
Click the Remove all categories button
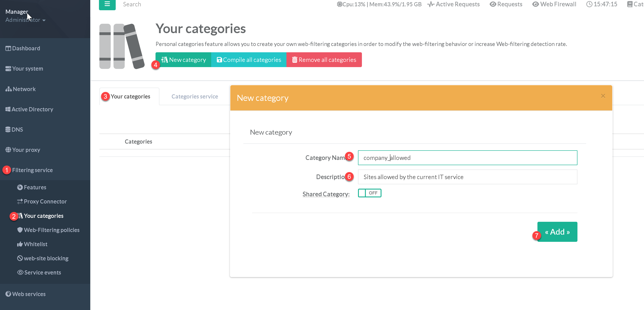pyautogui.click(x=324, y=60)
